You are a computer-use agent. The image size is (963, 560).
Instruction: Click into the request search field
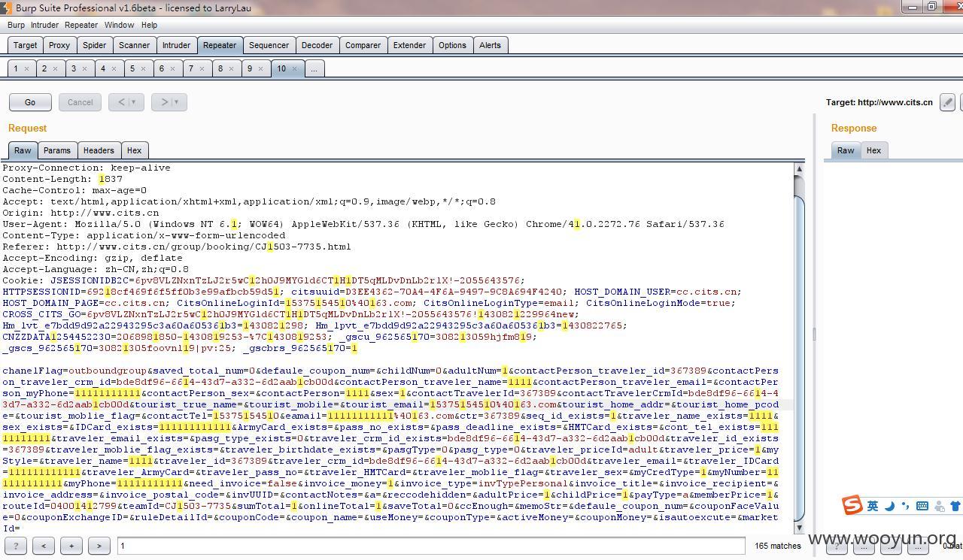(x=431, y=546)
